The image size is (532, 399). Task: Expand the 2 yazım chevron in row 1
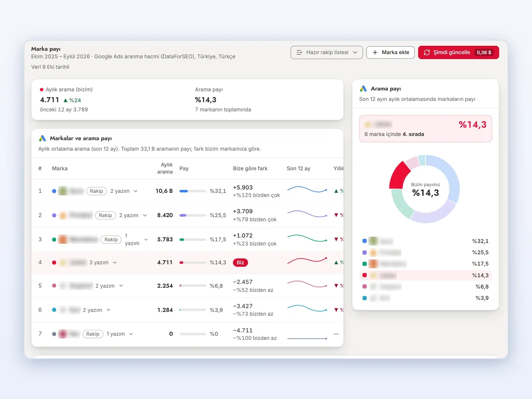tap(136, 191)
